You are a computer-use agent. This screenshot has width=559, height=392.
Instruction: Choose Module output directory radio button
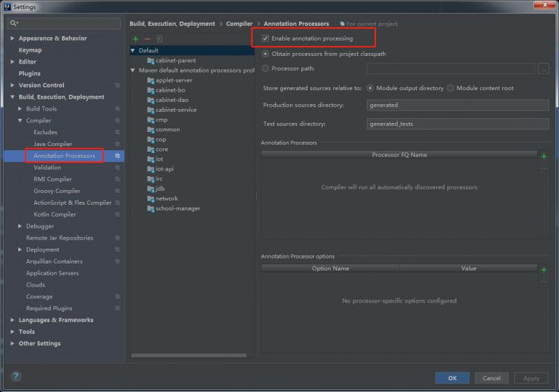click(370, 88)
